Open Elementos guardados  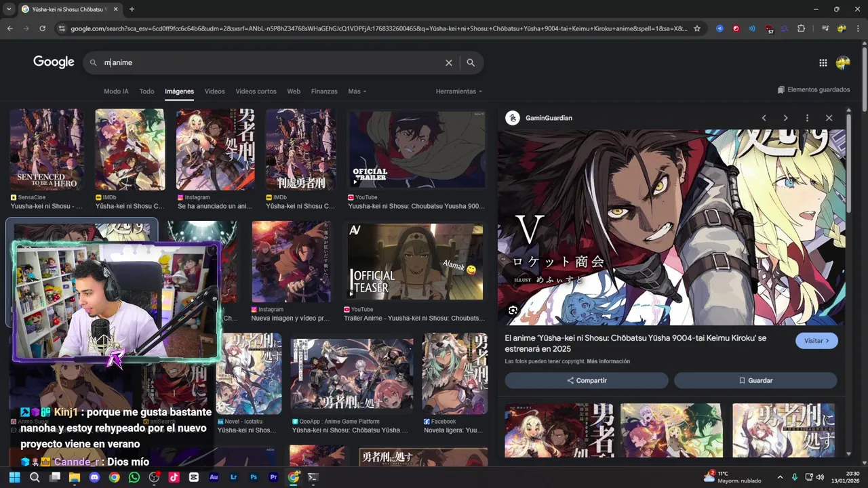813,89
